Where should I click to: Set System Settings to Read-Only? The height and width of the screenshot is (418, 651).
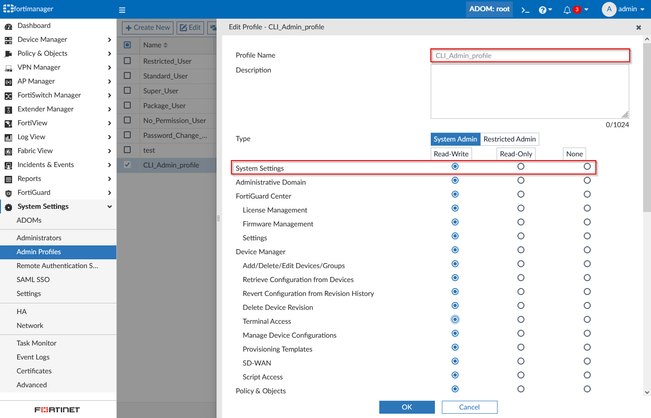pos(521,166)
